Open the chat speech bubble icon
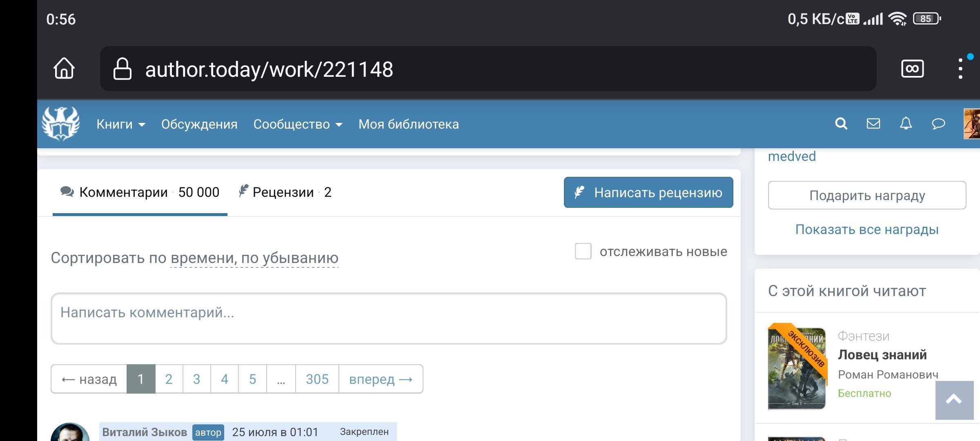 coord(938,124)
